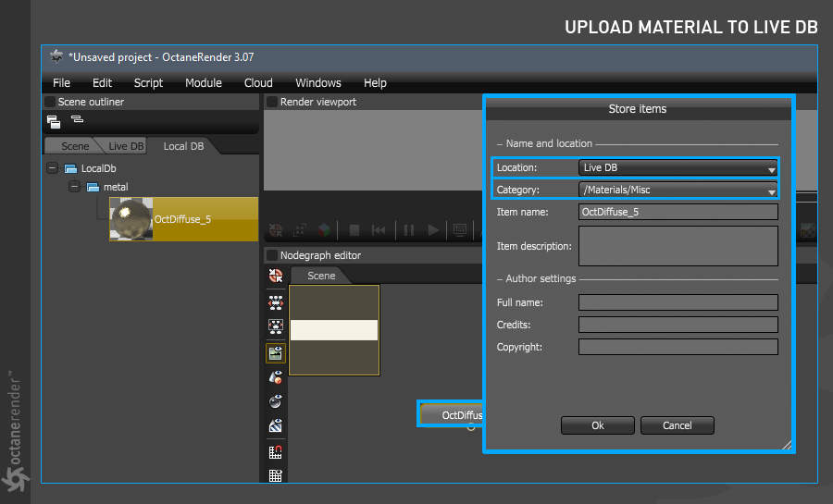Viewport: 833px width, 504px height.
Task: Open the Module menu
Action: (204, 82)
